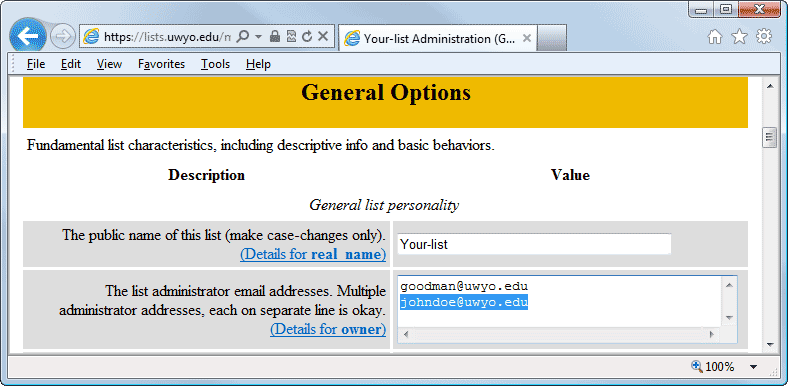
Task: Open a new blank tab
Action: point(552,38)
